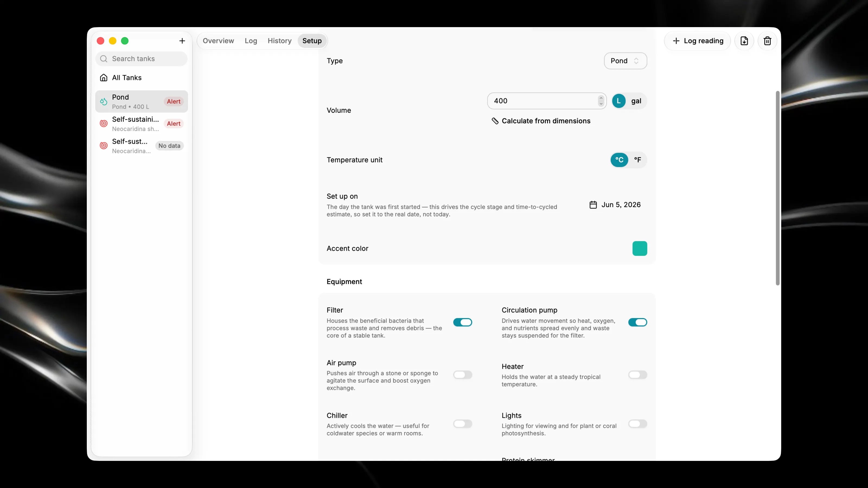Open All Tanks in sidebar
868x488 pixels.
coord(142,78)
